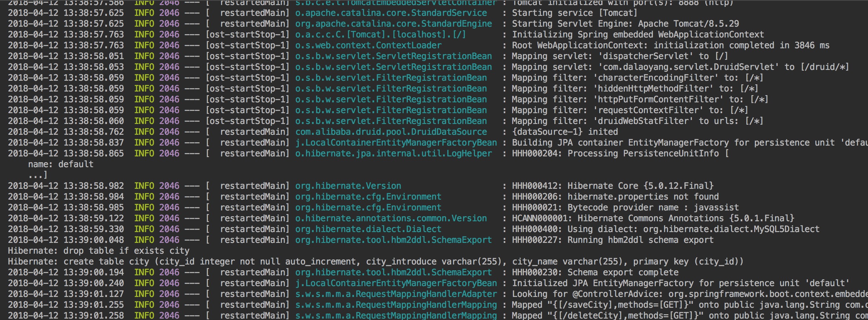868x320 pixels.
Task: Click the Mapped /saveCity log message
Action: click(687, 305)
